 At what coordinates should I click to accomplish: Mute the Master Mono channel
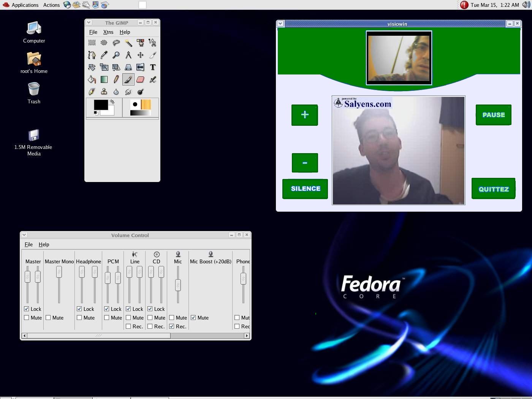point(48,318)
